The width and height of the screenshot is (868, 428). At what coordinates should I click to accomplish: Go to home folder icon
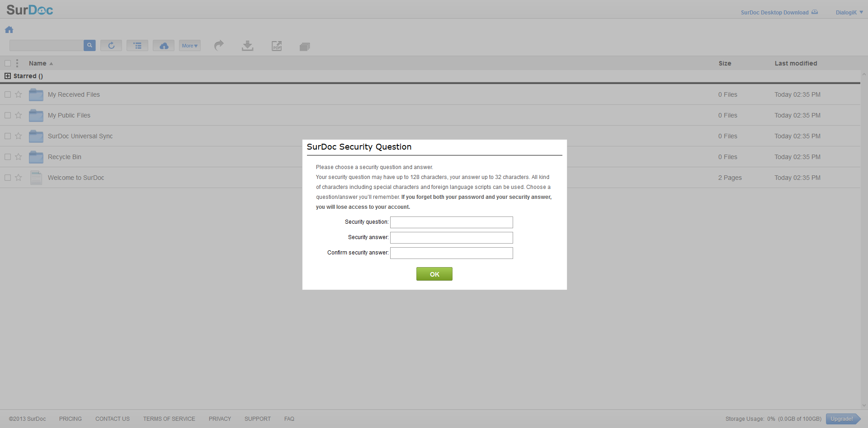[9, 30]
